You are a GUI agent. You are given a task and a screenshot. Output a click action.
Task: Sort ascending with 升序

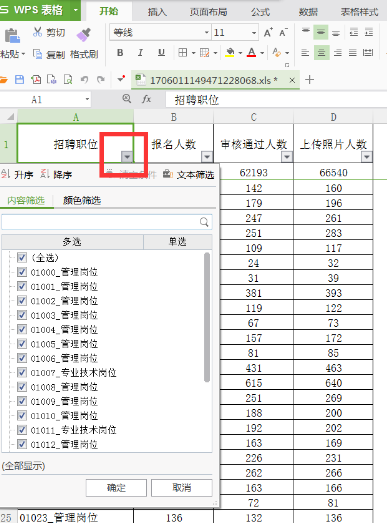[x=17, y=174]
